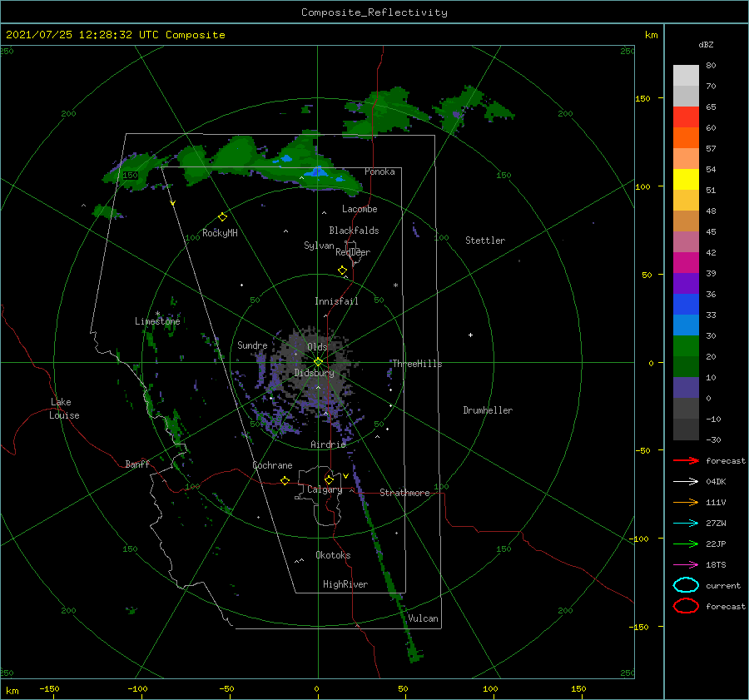Select the cyan 27ZW arrow icon
This screenshot has width=749, height=700.
pos(686,524)
